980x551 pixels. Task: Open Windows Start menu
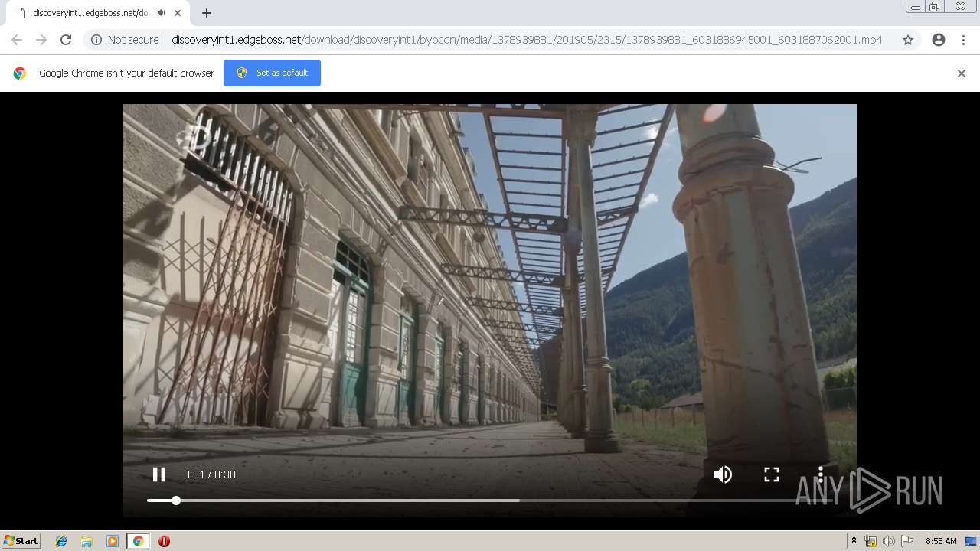21,541
